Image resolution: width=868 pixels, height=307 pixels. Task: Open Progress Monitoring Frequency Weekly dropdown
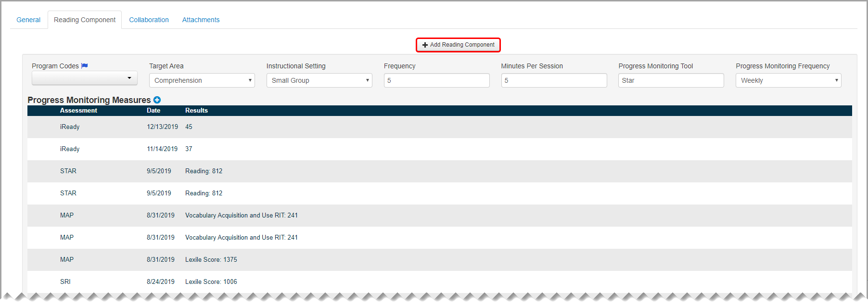(x=789, y=80)
